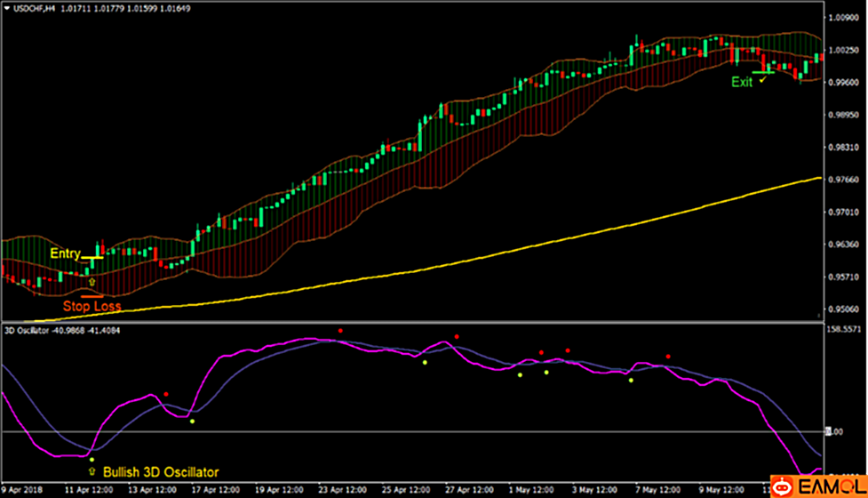Click the yellow checkmark next to Exit
868x498 pixels.
point(762,80)
